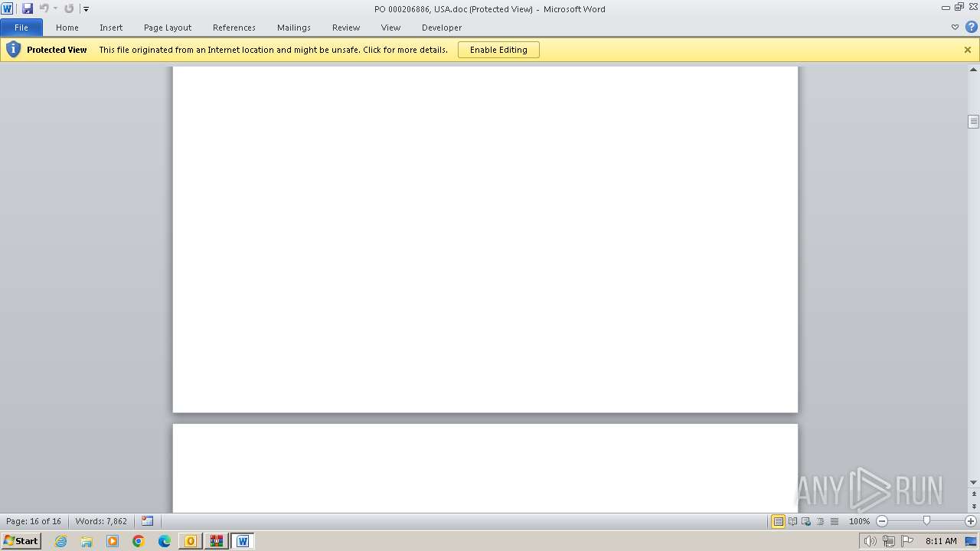
Task: Click the volume speaker tray icon
Action: click(871, 541)
